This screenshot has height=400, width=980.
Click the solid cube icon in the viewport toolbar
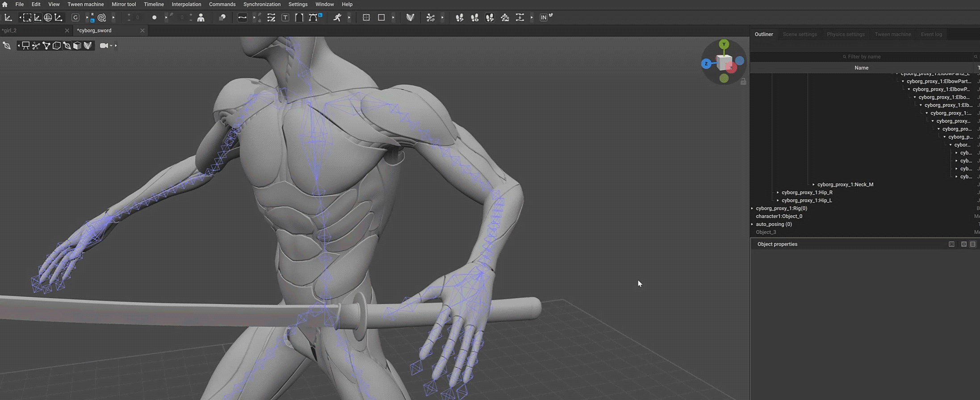point(77,46)
